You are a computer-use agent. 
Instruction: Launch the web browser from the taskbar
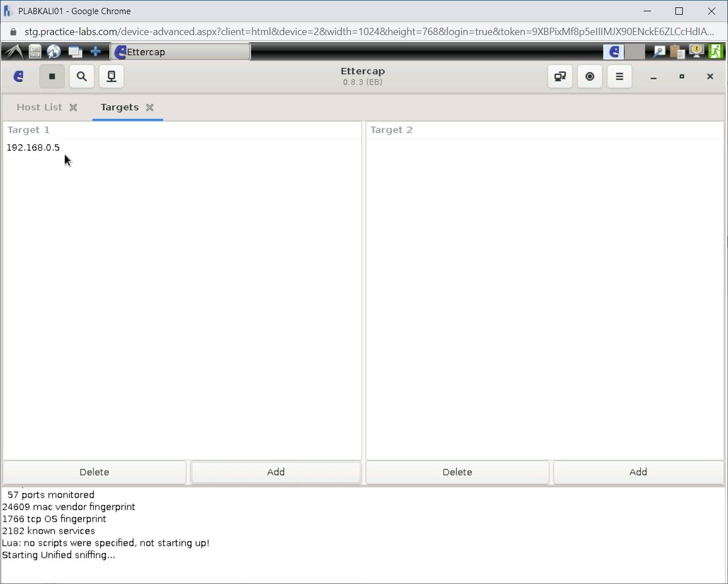coord(54,51)
